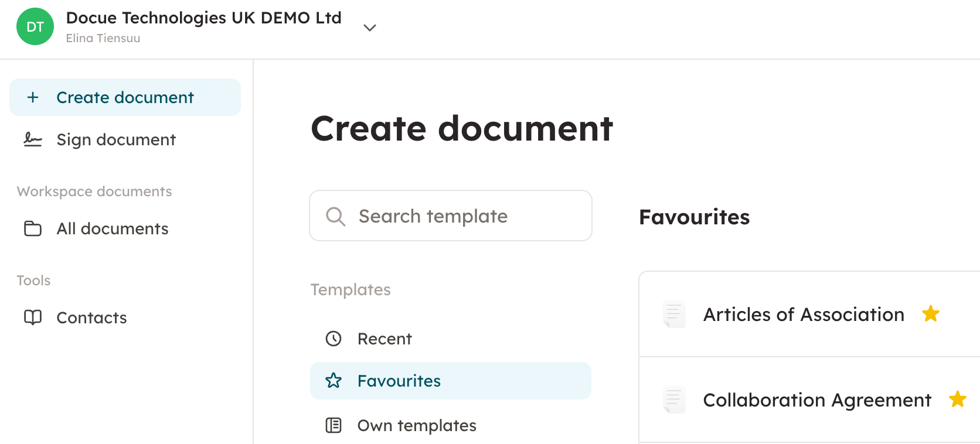Screen dimensions: 980x444
Task: Open the Own templates category
Action: (x=416, y=425)
